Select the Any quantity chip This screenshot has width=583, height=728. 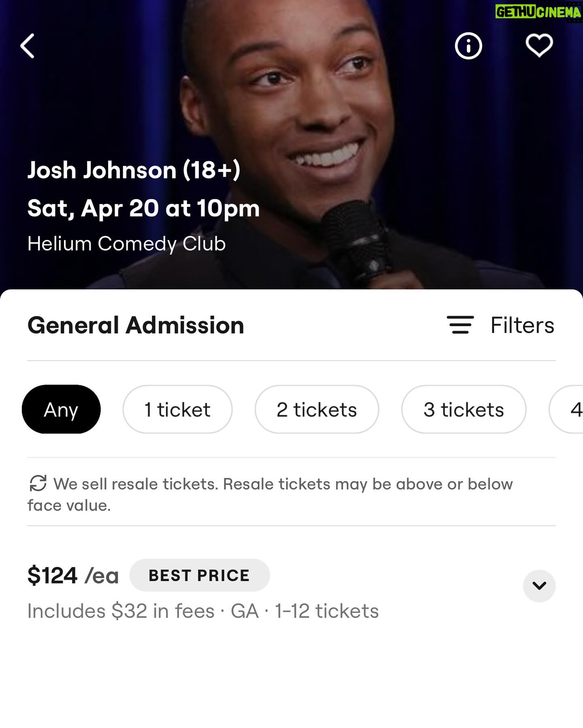tap(61, 409)
